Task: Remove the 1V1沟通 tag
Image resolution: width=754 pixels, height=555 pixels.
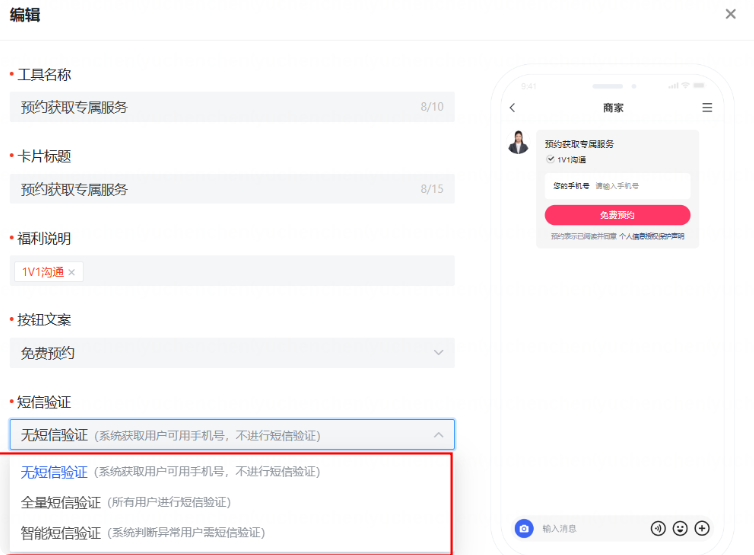Action: [x=72, y=272]
